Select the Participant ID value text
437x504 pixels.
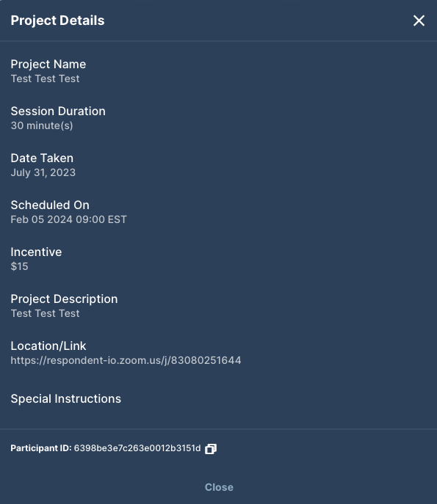click(137, 448)
